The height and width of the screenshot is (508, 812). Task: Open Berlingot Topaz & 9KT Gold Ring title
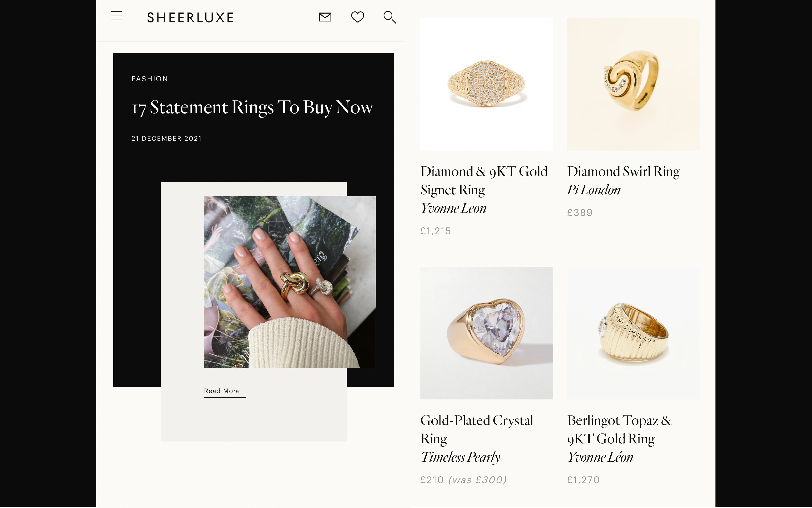click(x=619, y=429)
